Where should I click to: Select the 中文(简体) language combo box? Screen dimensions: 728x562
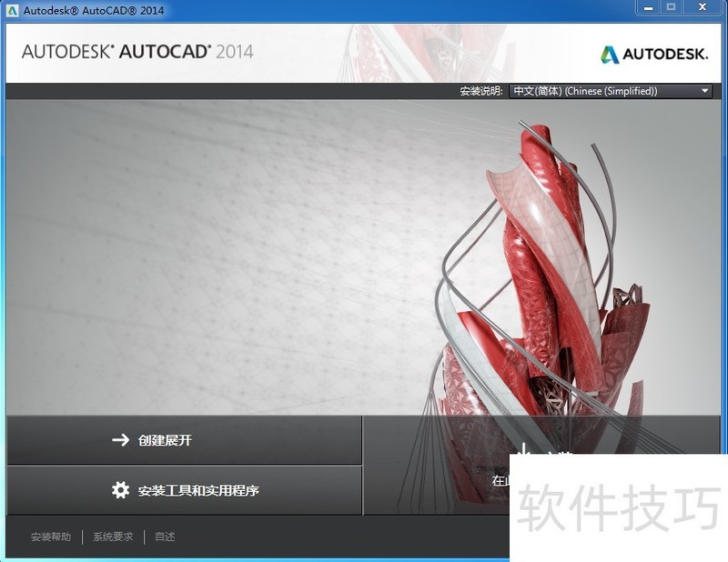tap(601, 91)
